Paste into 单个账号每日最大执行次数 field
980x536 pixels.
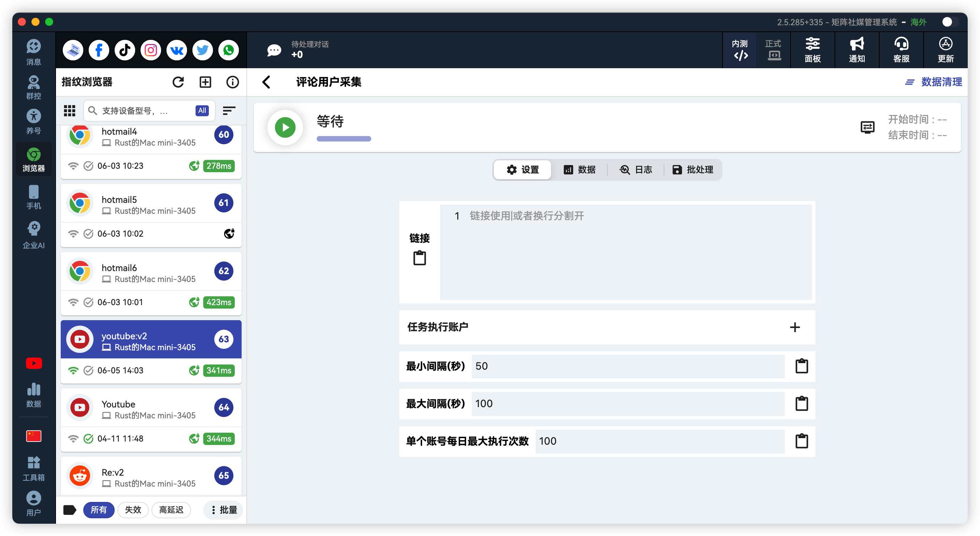tap(802, 441)
